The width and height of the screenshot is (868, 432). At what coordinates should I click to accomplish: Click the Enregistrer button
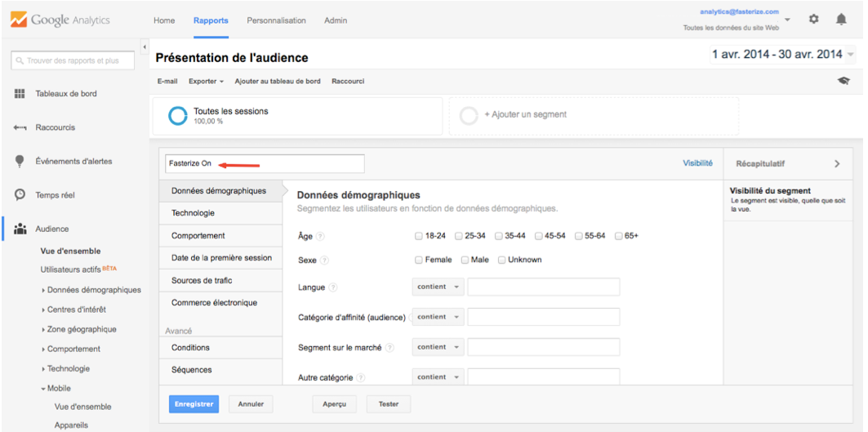coord(194,403)
